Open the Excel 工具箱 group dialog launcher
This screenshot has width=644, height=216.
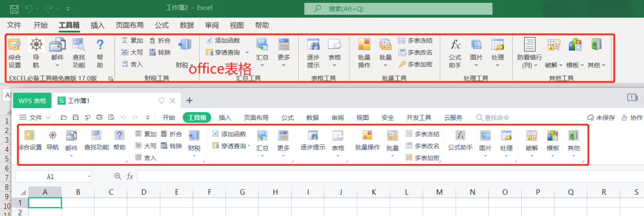[x=110, y=78]
